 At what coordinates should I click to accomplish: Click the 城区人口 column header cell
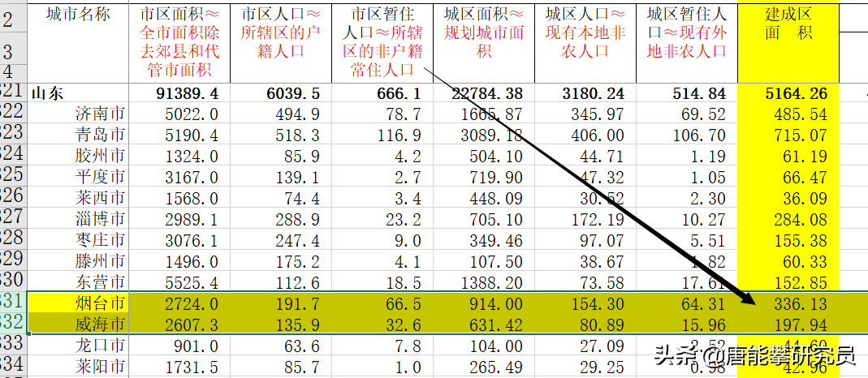pos(585,41)
